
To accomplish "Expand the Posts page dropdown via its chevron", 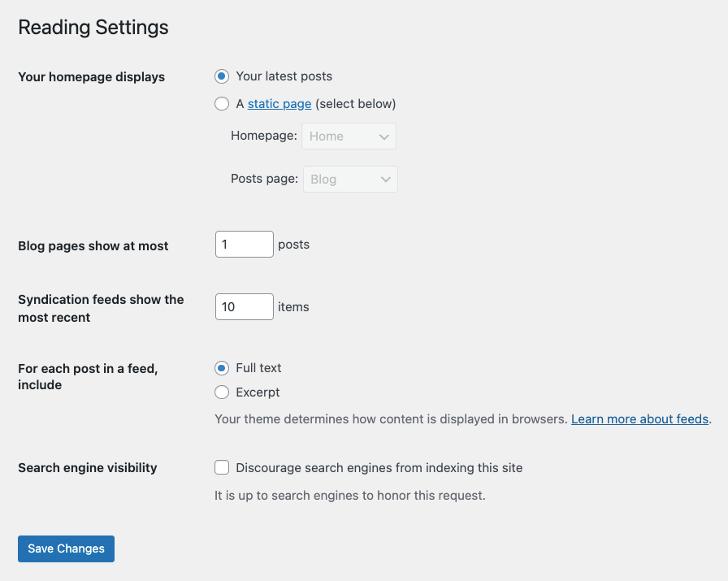I will point(387,179).
